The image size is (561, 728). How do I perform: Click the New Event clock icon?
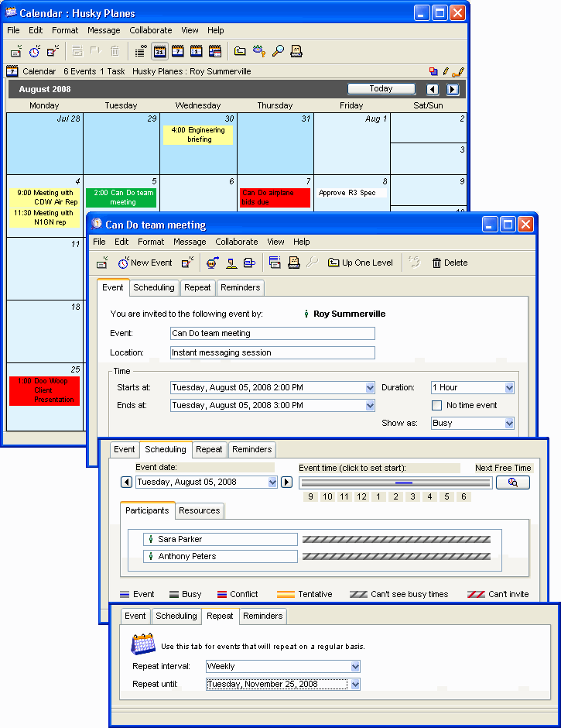click(x=124, y=263)
